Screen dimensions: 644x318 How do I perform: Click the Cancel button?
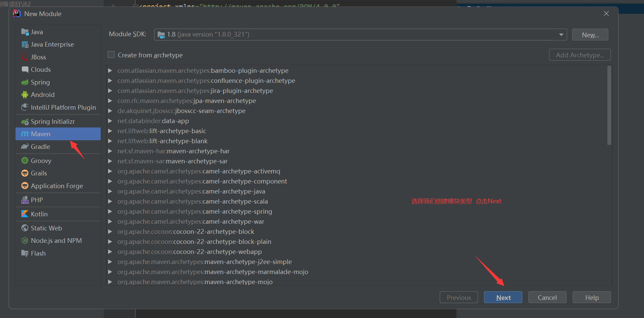[x=547, y=298]
